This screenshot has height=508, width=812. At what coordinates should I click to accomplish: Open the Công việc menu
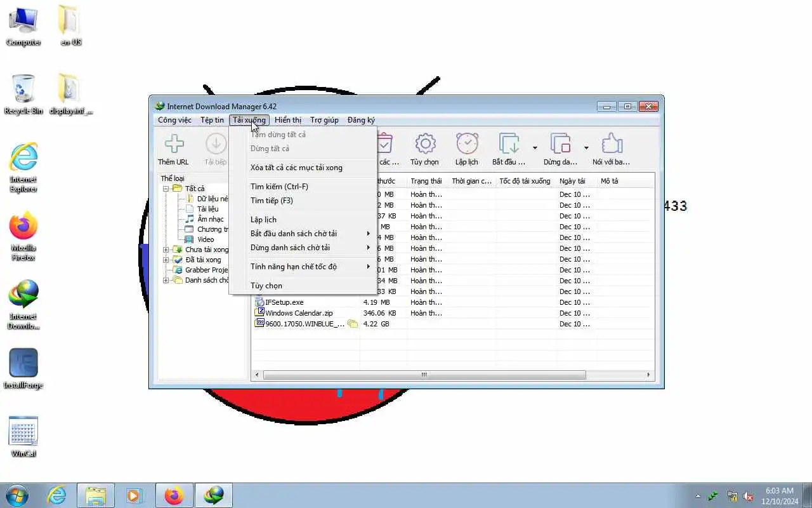[174, 120]
